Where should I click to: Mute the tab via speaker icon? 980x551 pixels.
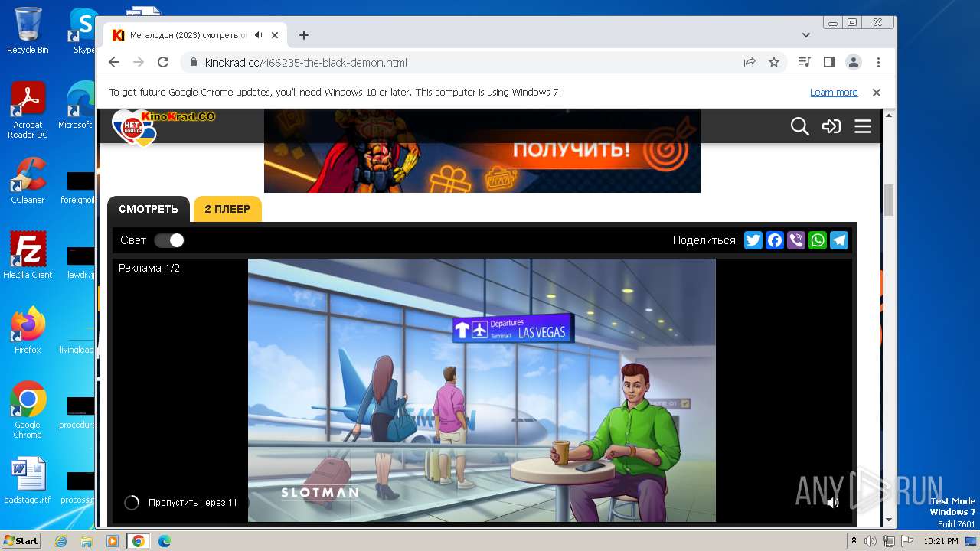[259, 35]
